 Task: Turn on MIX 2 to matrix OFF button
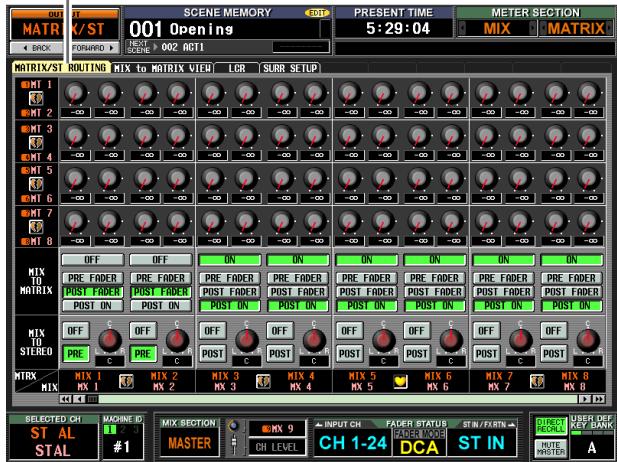point(161,260)
